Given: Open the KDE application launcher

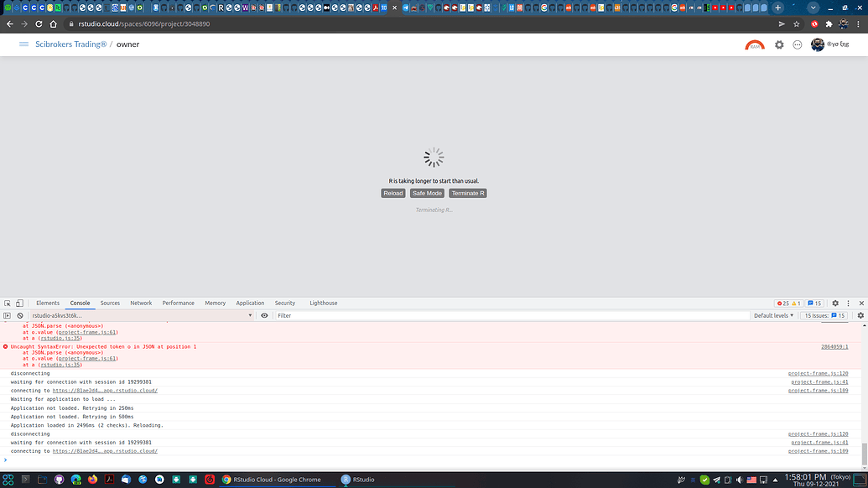Looking at the screenshot, I should coord(8,480).
